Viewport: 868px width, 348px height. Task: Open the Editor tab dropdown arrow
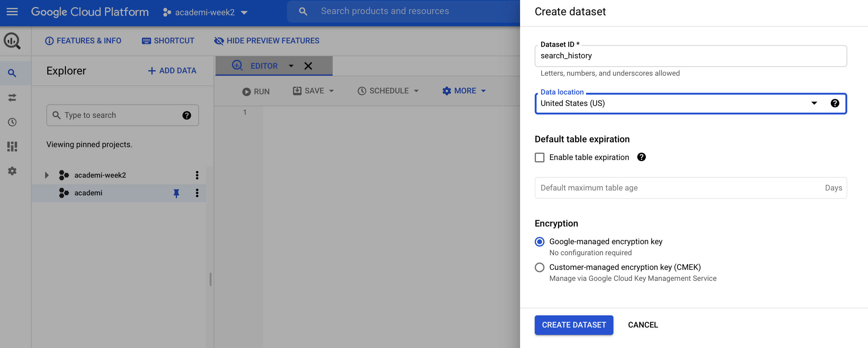291,66
